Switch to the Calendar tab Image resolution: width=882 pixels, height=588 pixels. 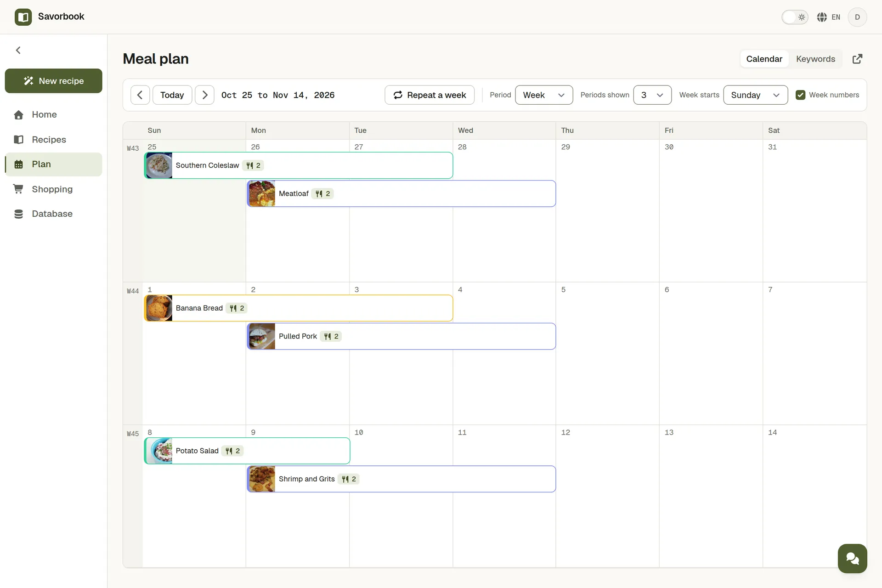764,59
